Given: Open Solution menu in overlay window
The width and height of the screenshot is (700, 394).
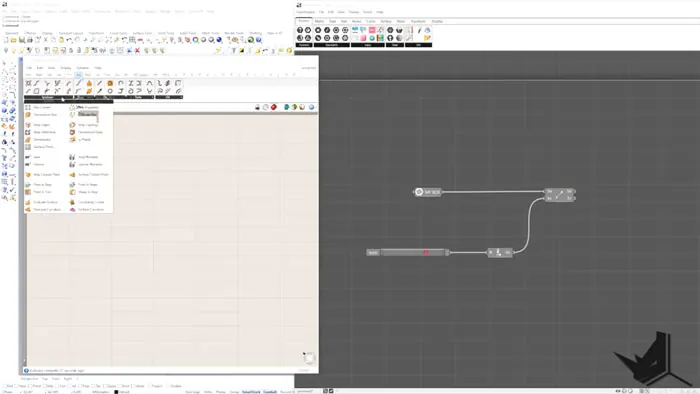Looking at the screenshot, I should click(x=83, y=68).
